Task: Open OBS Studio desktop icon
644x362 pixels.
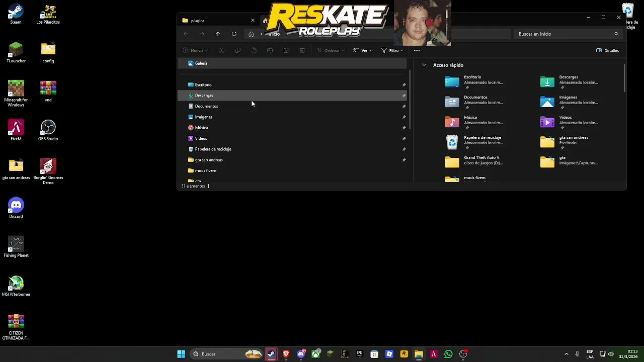Action: (48, 130)
